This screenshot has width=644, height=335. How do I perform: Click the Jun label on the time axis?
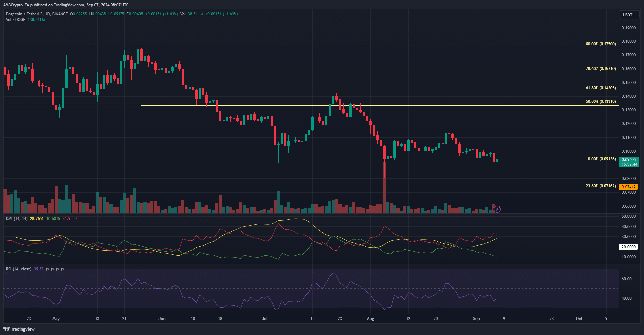click(x=162, y=319)
